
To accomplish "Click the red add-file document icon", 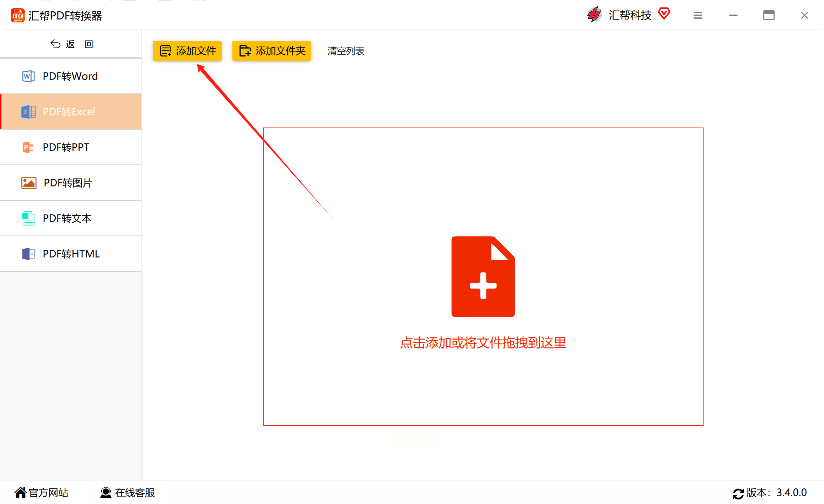I will (483, 276).
